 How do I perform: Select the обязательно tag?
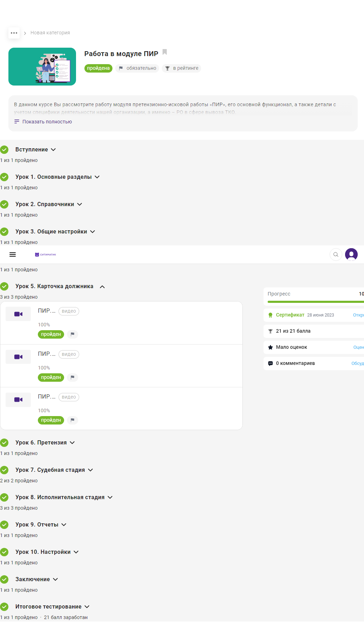[137, 68]
